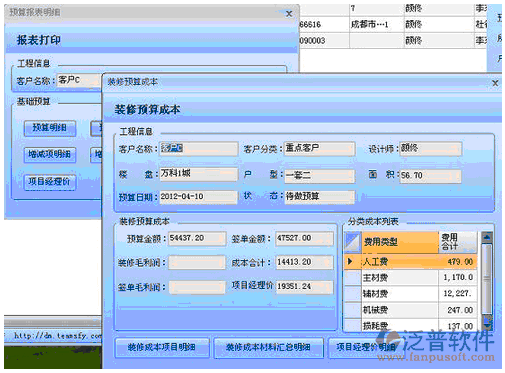Click the grid select-all corner cell

pyautogui.click(x=353, y=242)
